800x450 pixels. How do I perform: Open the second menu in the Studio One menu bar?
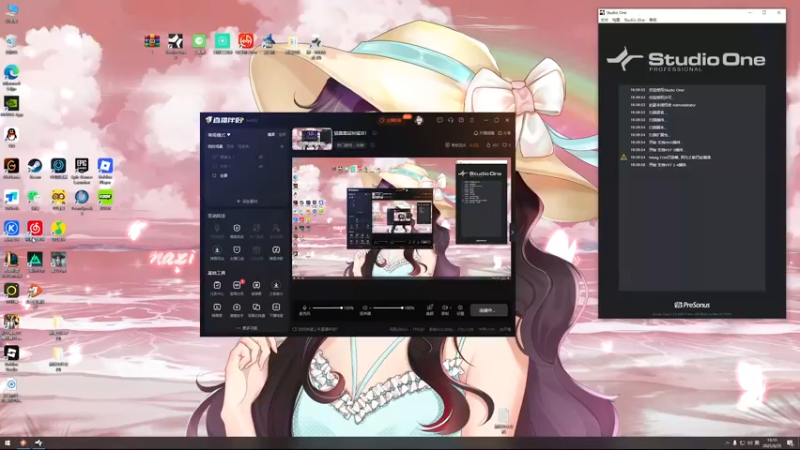tap(616, 20)
